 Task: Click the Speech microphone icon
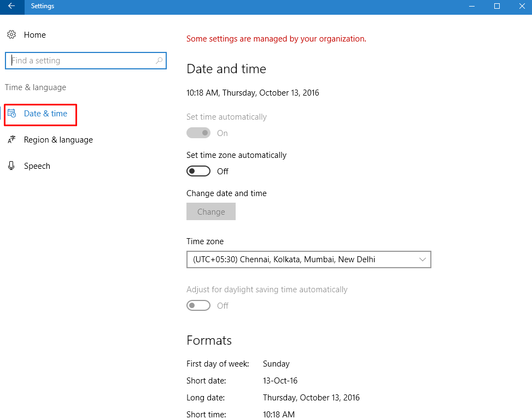(12, 166)
